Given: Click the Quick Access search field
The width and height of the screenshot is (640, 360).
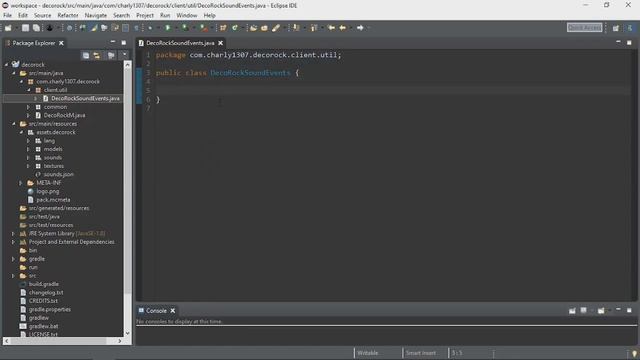Looking at the screenshot, I should point(584,27).
